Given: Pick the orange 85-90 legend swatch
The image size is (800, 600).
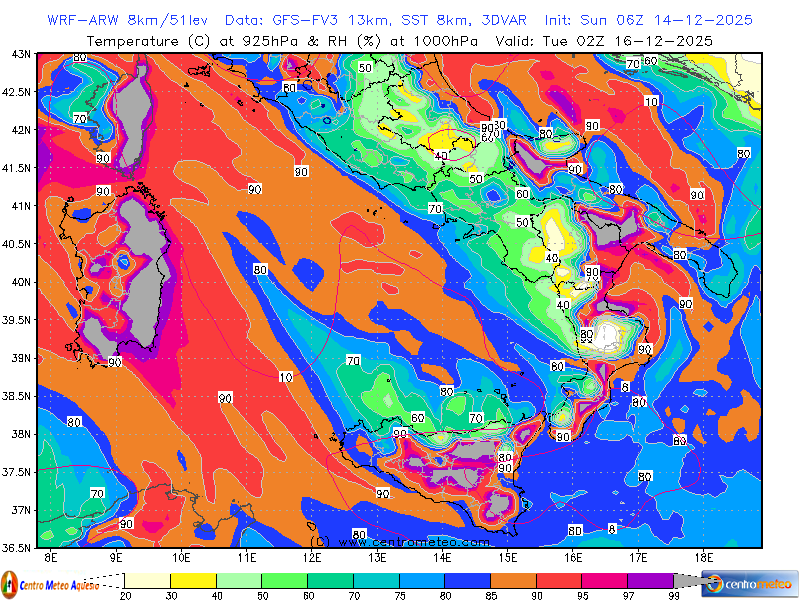Looking at the screenshot, I should (512, 580).
